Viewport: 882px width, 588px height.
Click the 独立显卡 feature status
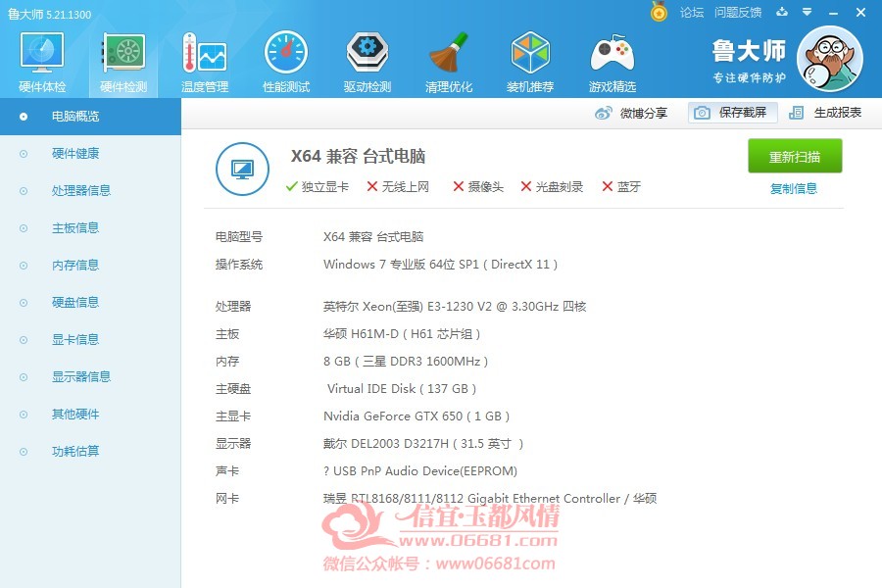318,187
